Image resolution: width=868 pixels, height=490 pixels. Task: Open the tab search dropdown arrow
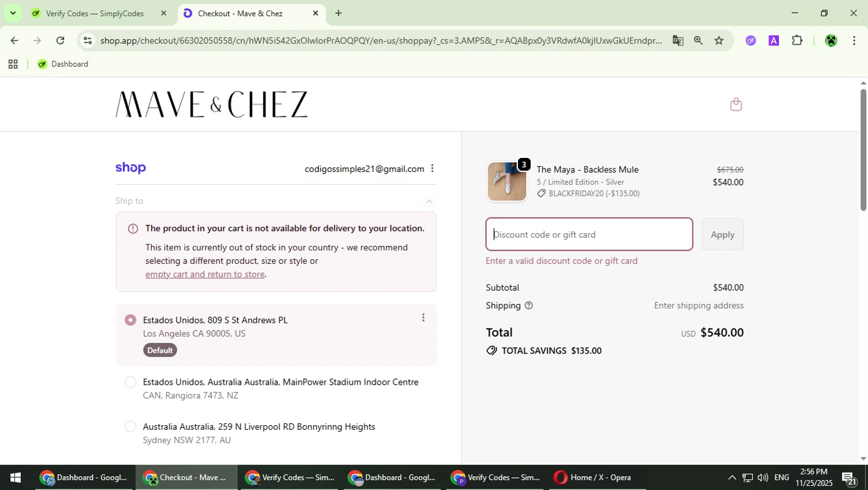[13, 13]
